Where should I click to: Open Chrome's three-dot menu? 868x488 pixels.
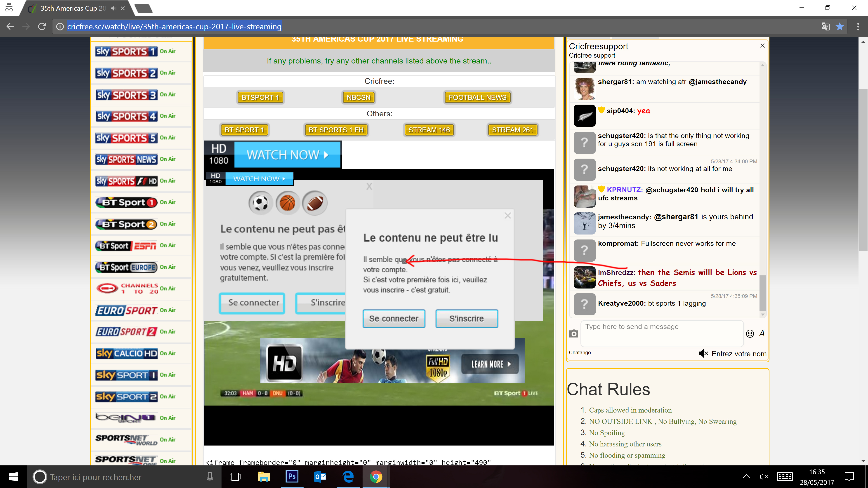pyautogui.click(x=858, y=27)
